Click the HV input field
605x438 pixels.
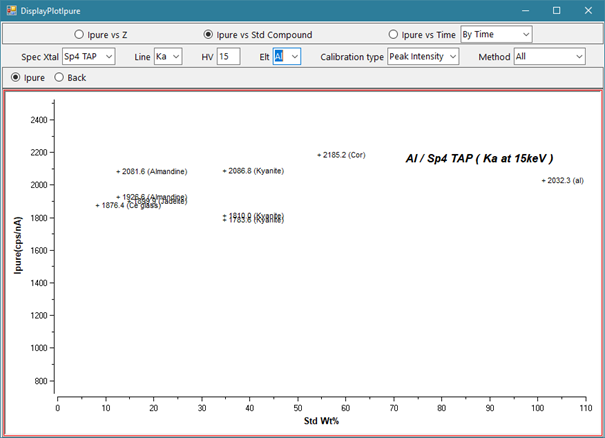(x=228, y=56)
